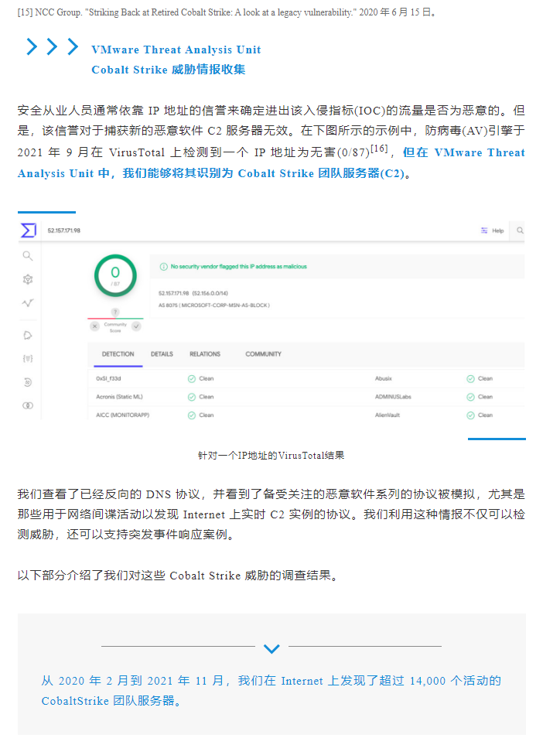Image resolution: width=560 pixels, height=745 pixels.
Task: Click the vendor name ADMINUSLabs
Action: coord(393,397)
